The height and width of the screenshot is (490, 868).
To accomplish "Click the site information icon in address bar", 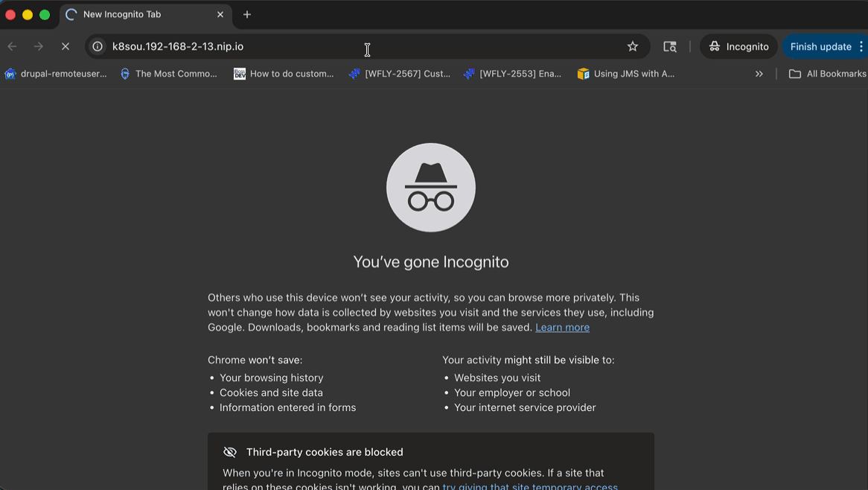I will click(98, 46).
